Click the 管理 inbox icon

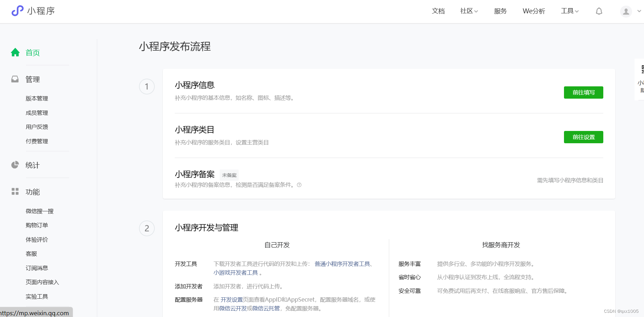pos(15,79)
